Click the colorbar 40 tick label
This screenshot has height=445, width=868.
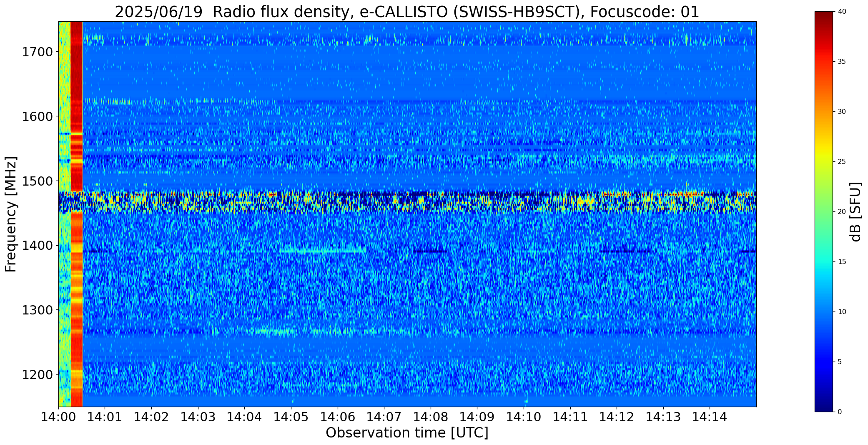click(x=842, y=12)
